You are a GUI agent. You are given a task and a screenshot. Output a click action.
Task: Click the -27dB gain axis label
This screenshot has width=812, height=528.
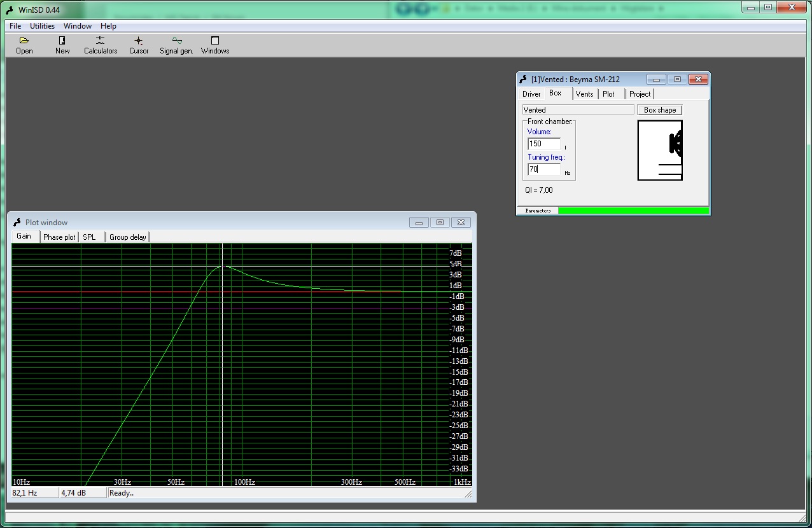(459, 437)
